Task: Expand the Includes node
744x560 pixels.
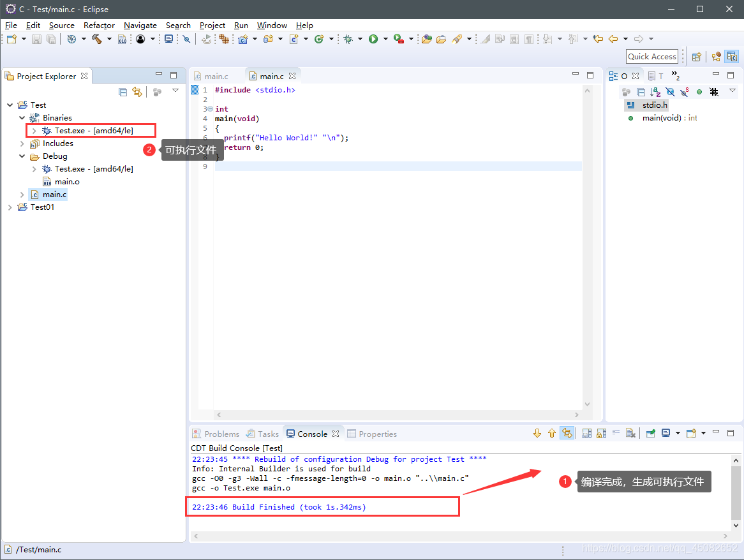Action: (22, 144)
